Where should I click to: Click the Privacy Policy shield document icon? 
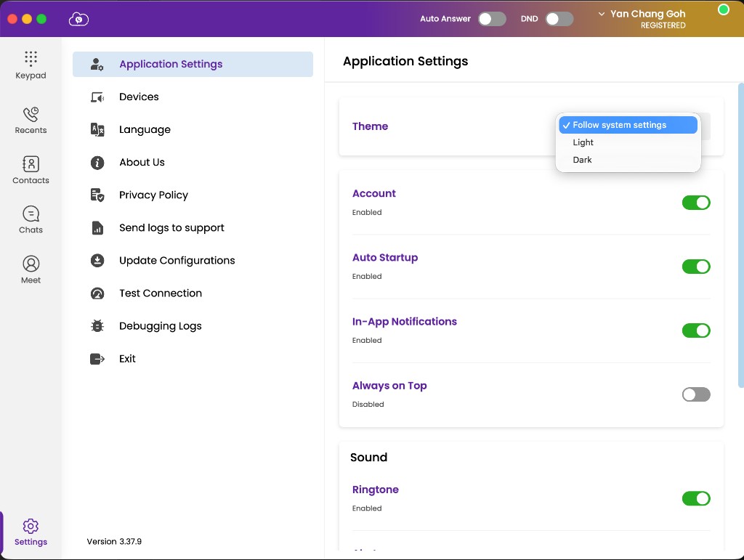97,195
